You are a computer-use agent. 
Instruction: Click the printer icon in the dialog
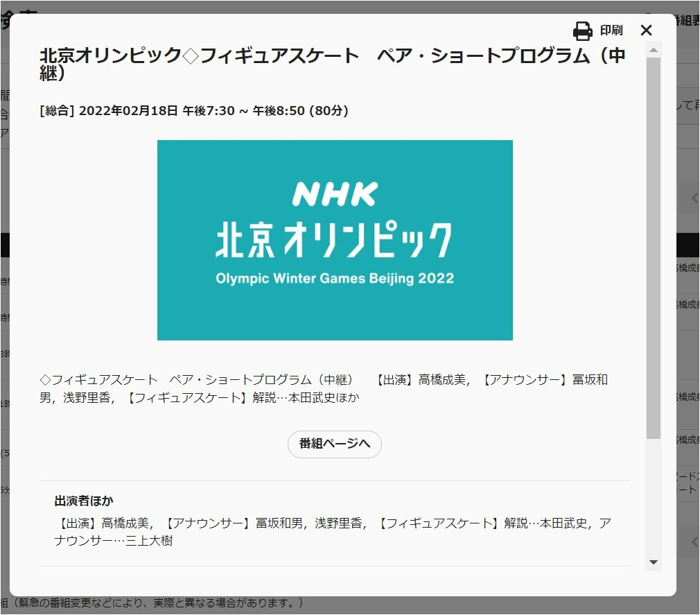click(583, 31)
